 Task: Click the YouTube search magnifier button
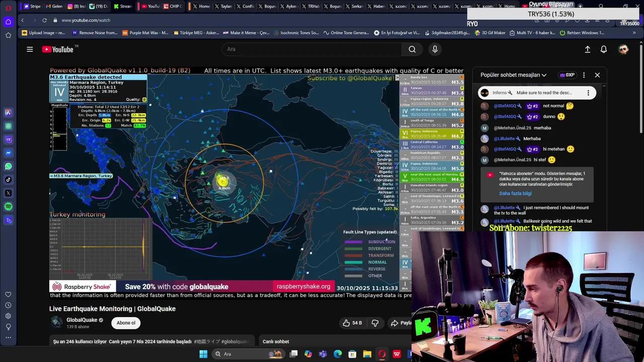point(412,49)
